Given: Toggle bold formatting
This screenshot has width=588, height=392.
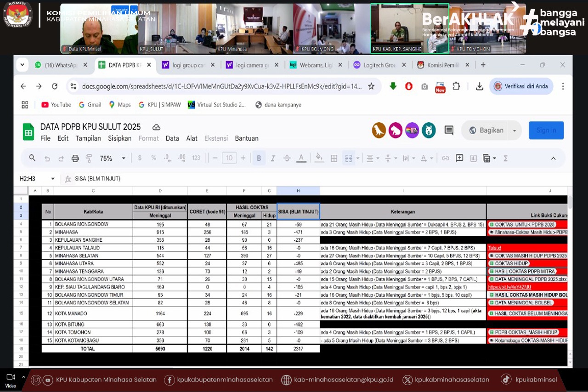Looking at the screenshot, I should tap(259, 158).
